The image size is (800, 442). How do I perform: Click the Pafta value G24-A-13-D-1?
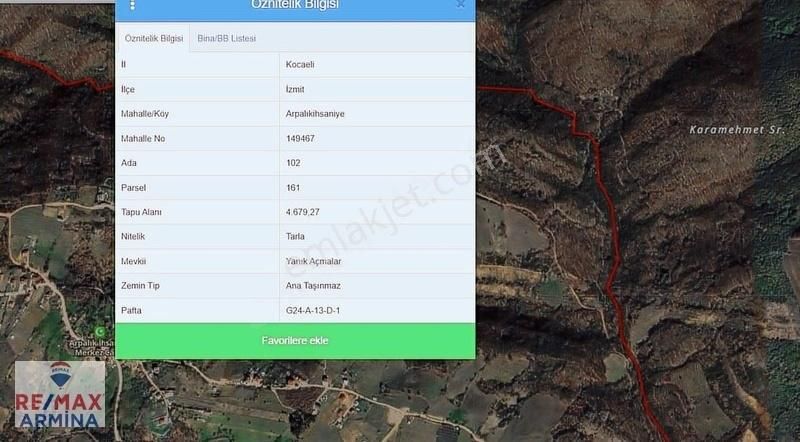tap(313, 310)
